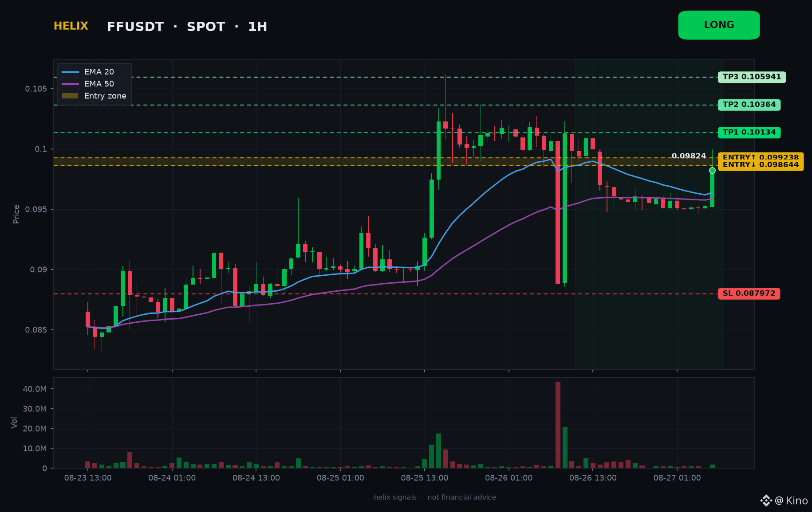Click the latest tall green candle

pos(712,188)
